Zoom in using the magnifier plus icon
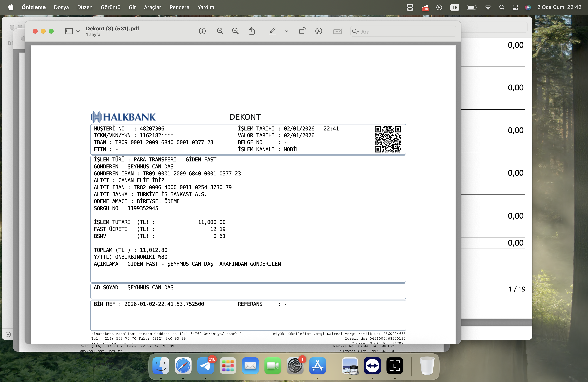This screenshot has width=588, height=382. point(235,31)
